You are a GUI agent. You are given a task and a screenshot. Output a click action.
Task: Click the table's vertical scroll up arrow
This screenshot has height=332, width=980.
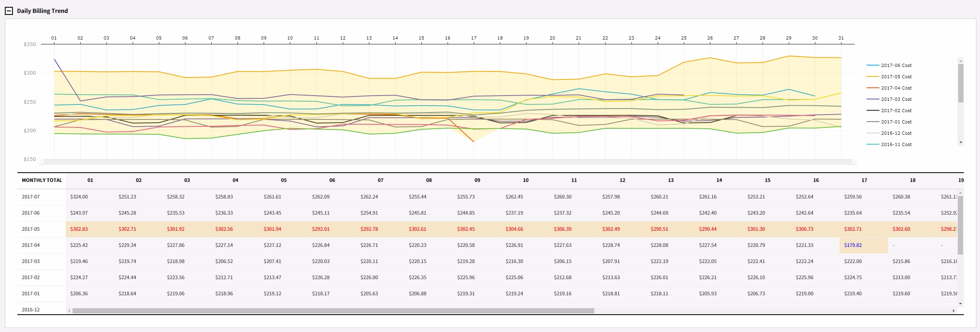(961, 193)
